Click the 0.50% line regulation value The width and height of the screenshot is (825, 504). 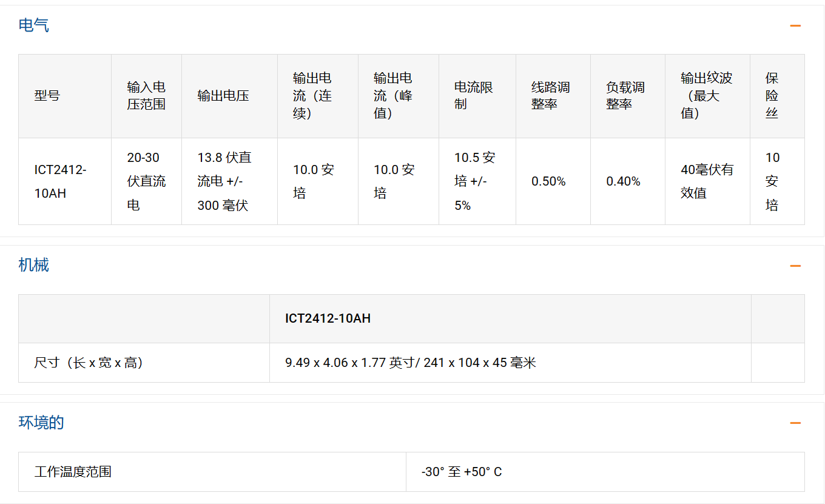(x=548, y=181)
